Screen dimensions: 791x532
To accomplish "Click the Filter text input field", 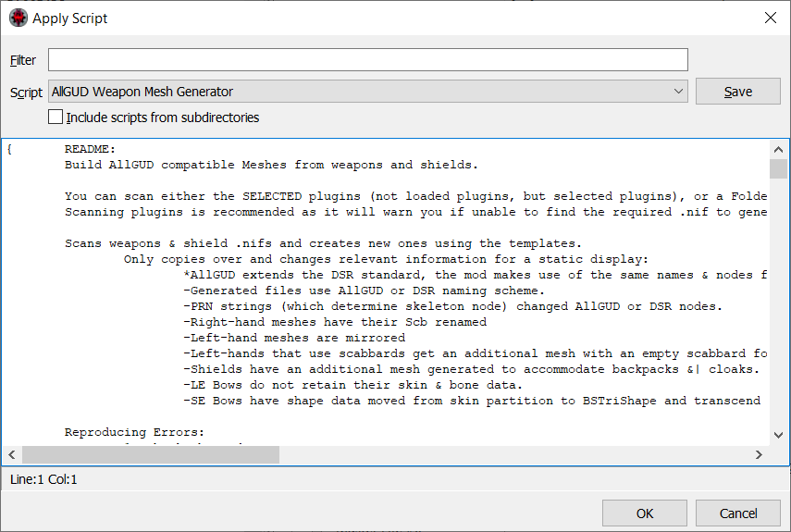I will click(x=368, y=60).
